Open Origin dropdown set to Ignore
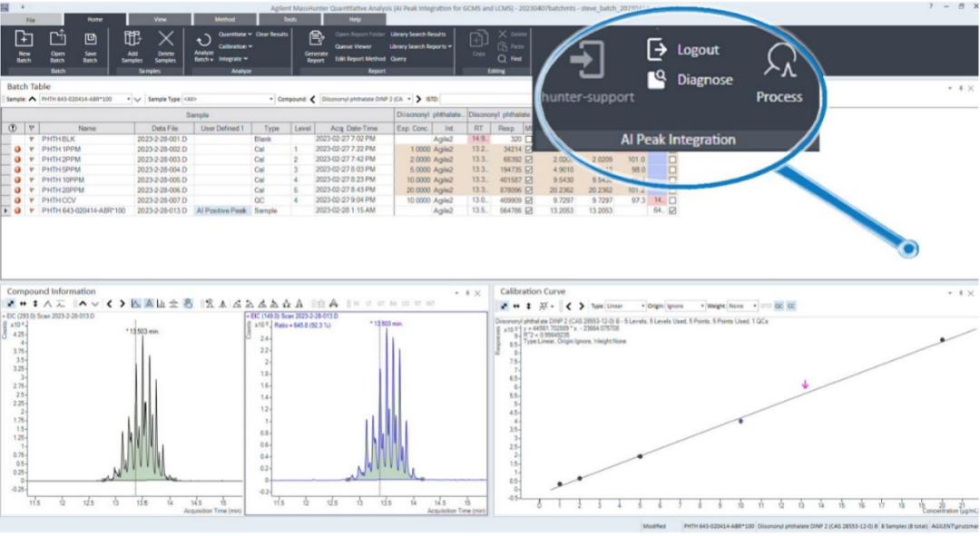 tap(701, 307)
